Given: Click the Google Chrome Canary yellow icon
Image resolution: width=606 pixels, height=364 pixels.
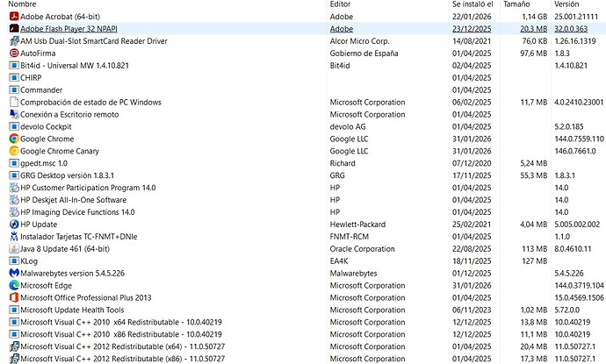Looking at the screenshot, I should (13, 151).
